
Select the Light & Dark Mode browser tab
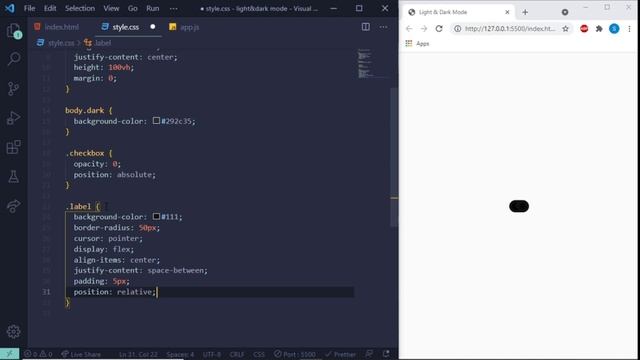point(459,12)
